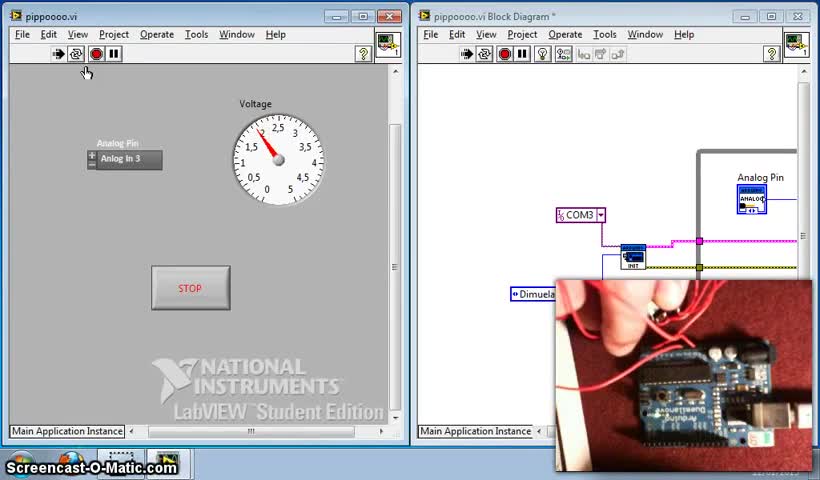Open Operate menu in front panel window
This screenshot has height=480, width=820.
coord(156,35)
